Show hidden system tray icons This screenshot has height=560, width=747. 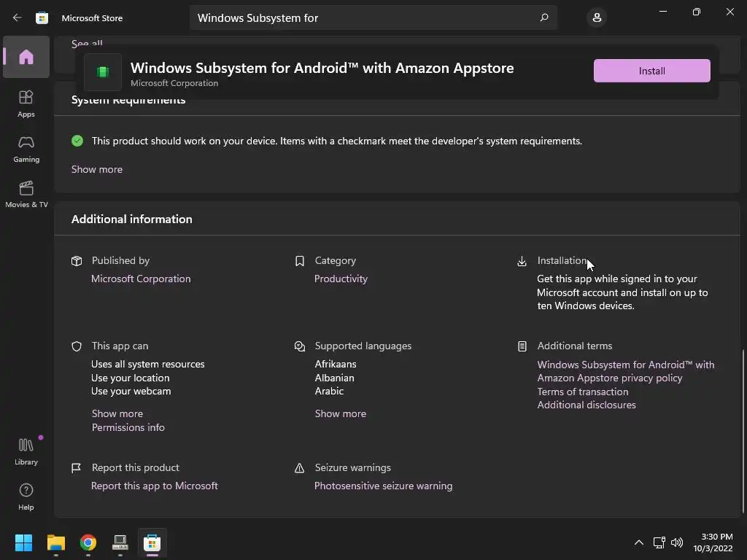point(639,542)
